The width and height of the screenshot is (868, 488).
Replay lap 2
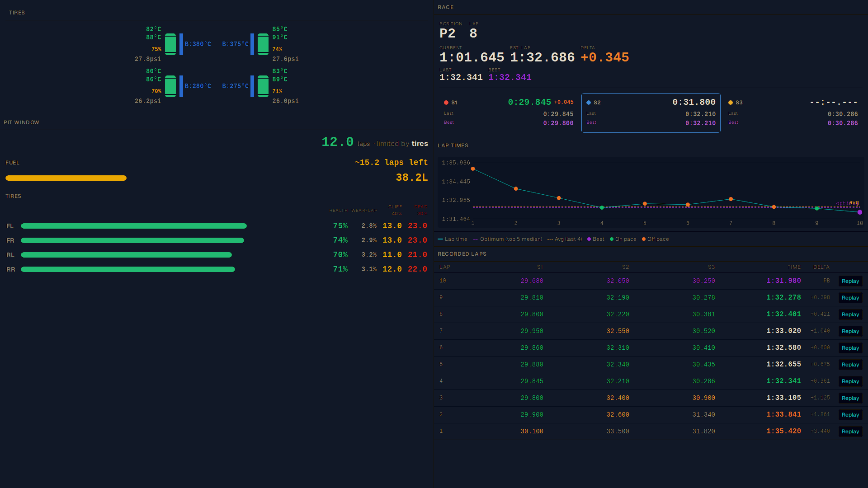pyautogui.click(x=850, y=415)
